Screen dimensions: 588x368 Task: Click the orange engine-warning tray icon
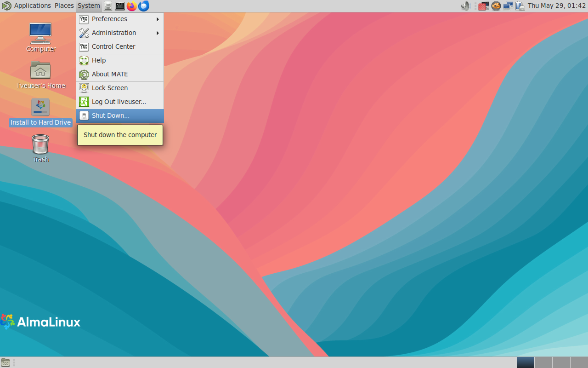click(496, 6)
